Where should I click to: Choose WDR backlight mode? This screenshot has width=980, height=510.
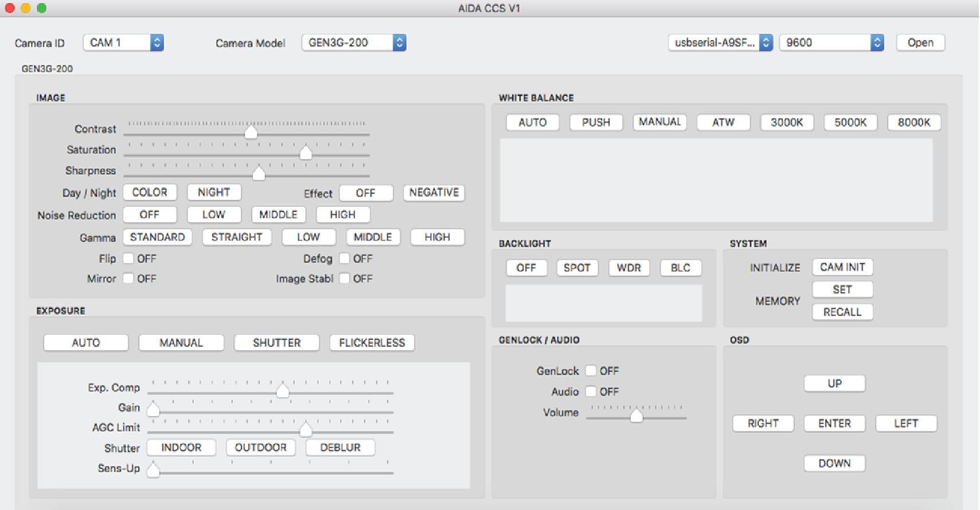point(628,268)
